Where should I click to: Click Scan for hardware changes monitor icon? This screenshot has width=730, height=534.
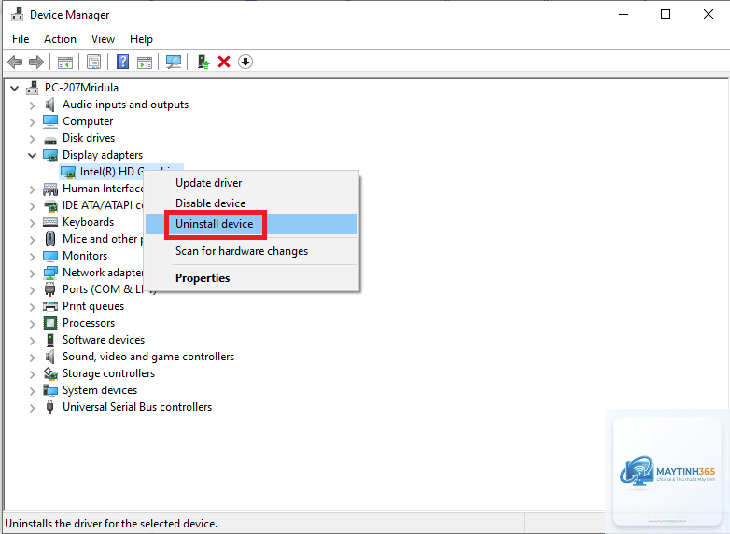(173, 61)
